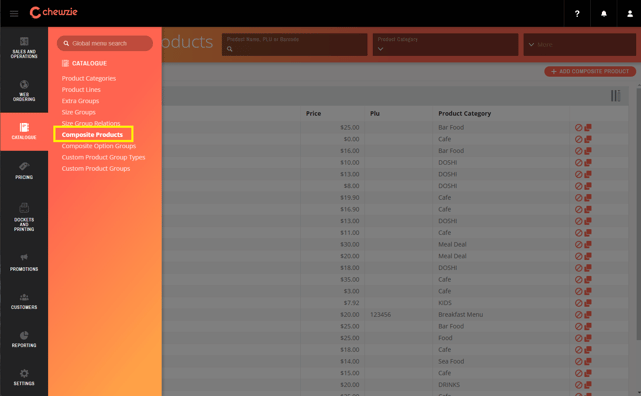Open Promotions section in sidebar
This screenshot has width=641, height=396.
pyautogui.click(x=24, y=262)
